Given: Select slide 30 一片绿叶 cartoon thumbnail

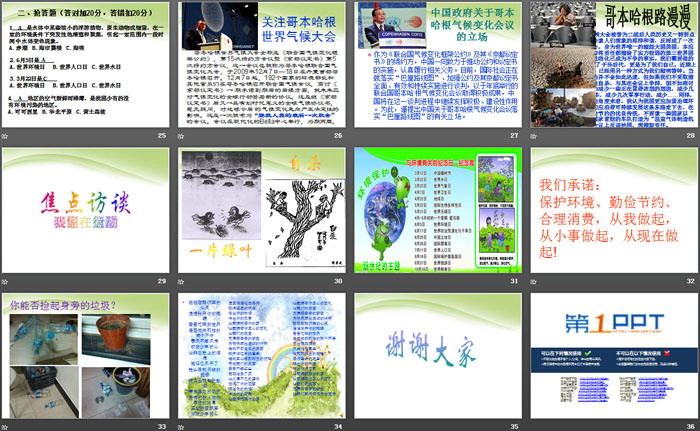Looking at the screenshot, I should pyautogui.click(x=262, y=210).
